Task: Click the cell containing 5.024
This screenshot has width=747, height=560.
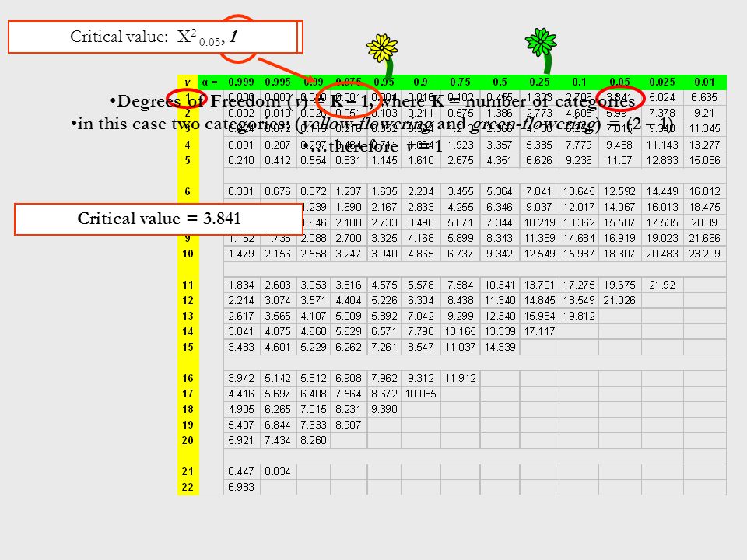Action: 661,98
